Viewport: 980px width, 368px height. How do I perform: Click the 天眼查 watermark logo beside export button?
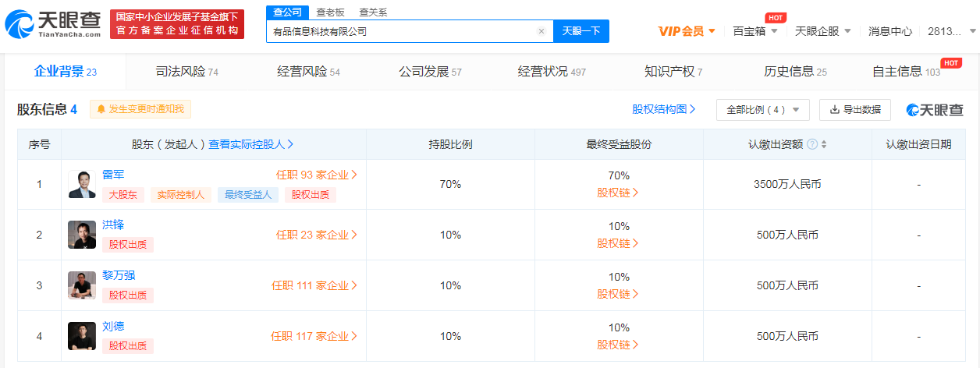(x=935, y=110)
